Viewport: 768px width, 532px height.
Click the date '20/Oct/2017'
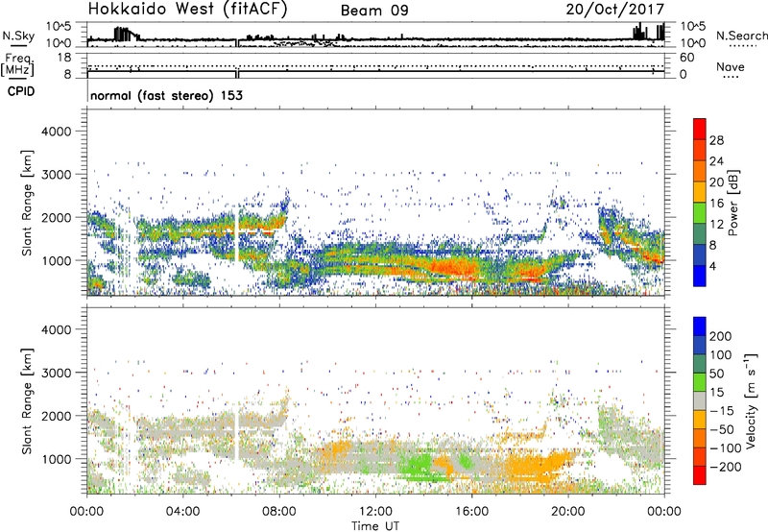pos(615,10)
